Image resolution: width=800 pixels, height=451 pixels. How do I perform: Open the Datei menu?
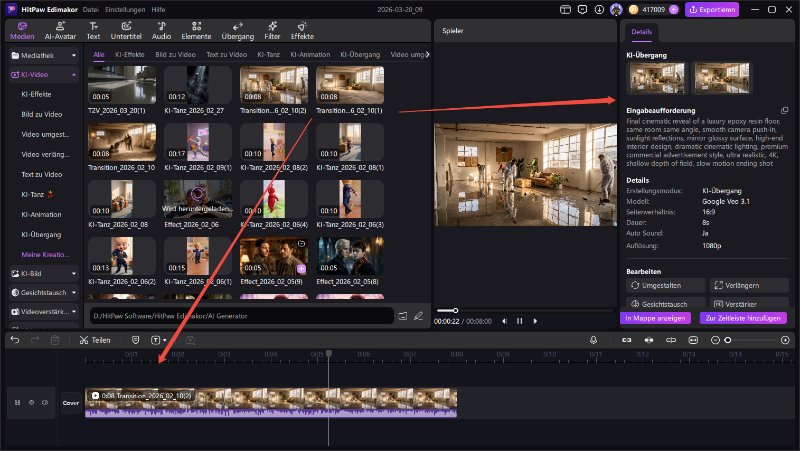[90, 9]
